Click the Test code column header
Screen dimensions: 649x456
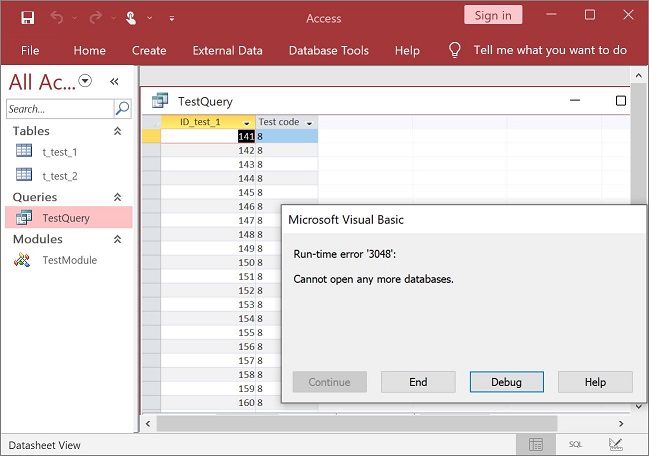tap(279, 122)
